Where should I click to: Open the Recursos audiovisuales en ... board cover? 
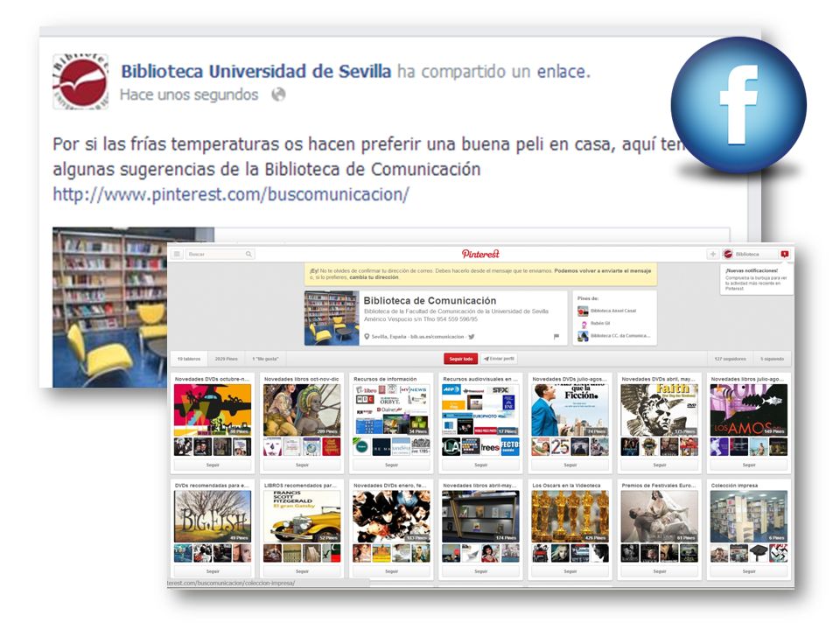480,409
